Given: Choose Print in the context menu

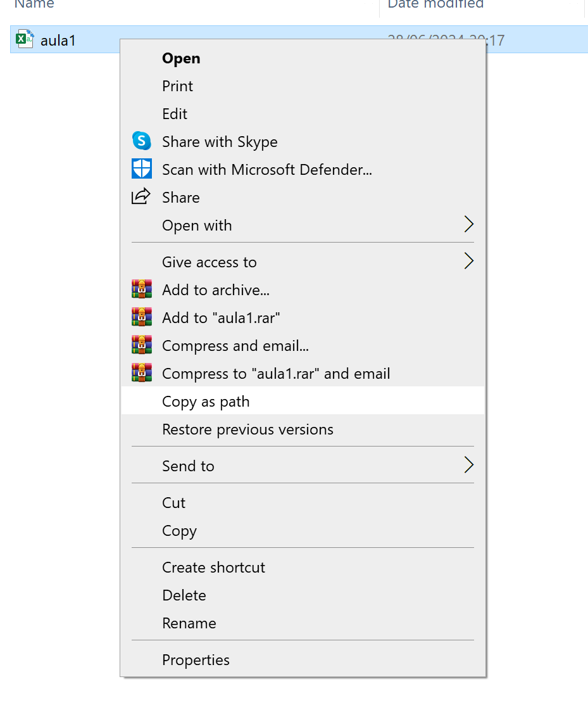Looking at the screenshot, I should 177,86.
